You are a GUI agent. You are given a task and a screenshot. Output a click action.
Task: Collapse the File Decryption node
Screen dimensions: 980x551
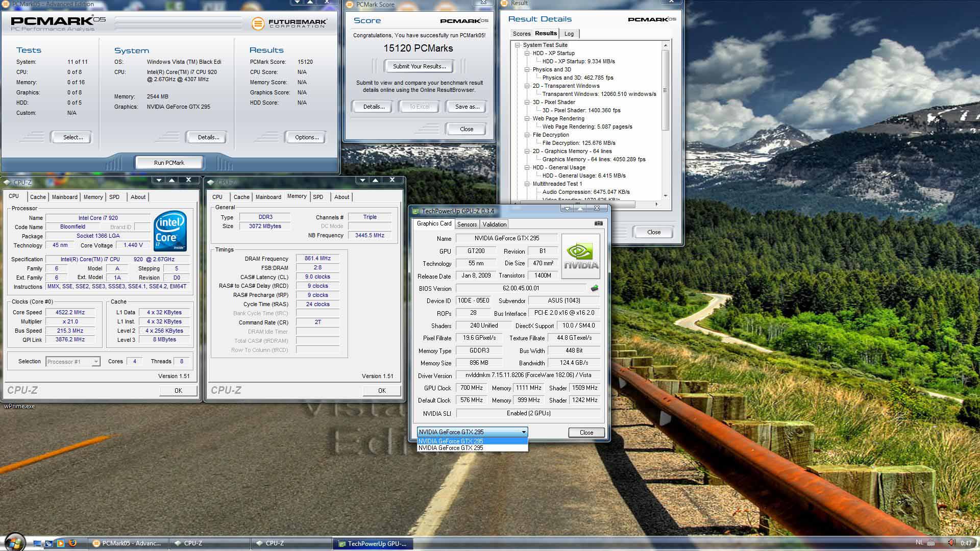[527, 135]
